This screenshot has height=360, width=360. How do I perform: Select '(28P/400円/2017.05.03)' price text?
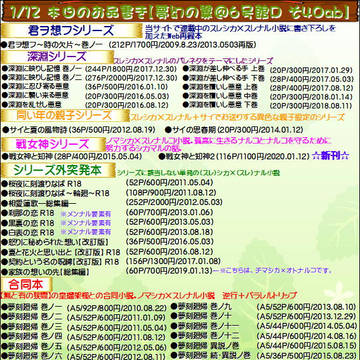pyautogui.click(x=311, y=79)
